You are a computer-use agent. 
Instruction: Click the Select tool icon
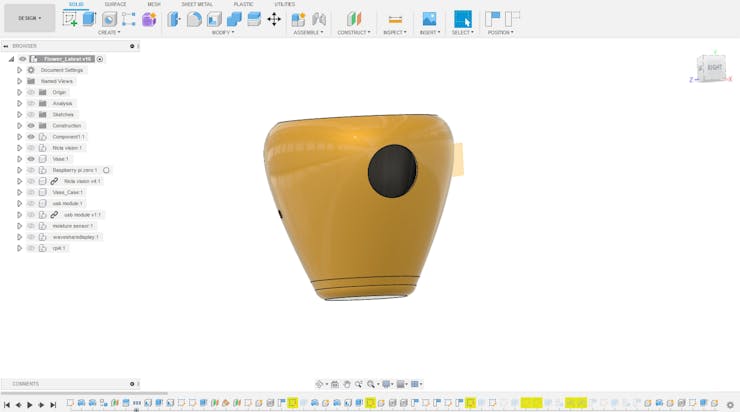point(462,19)
